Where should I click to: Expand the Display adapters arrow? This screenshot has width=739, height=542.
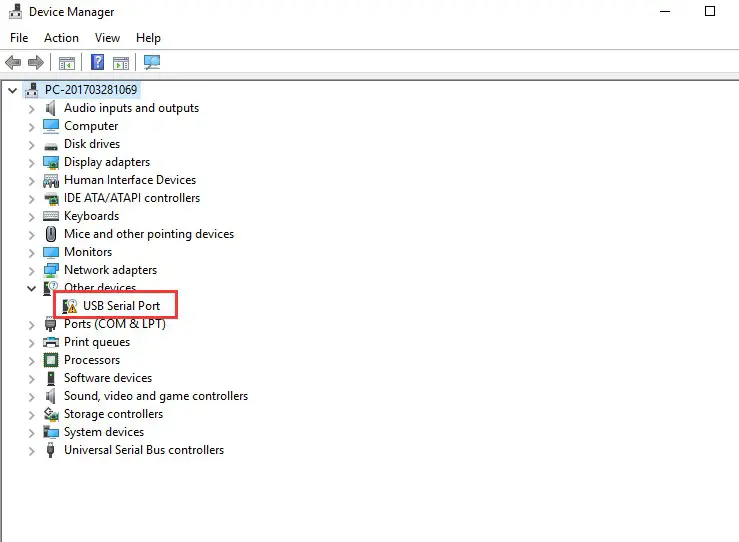click(32, 163)
